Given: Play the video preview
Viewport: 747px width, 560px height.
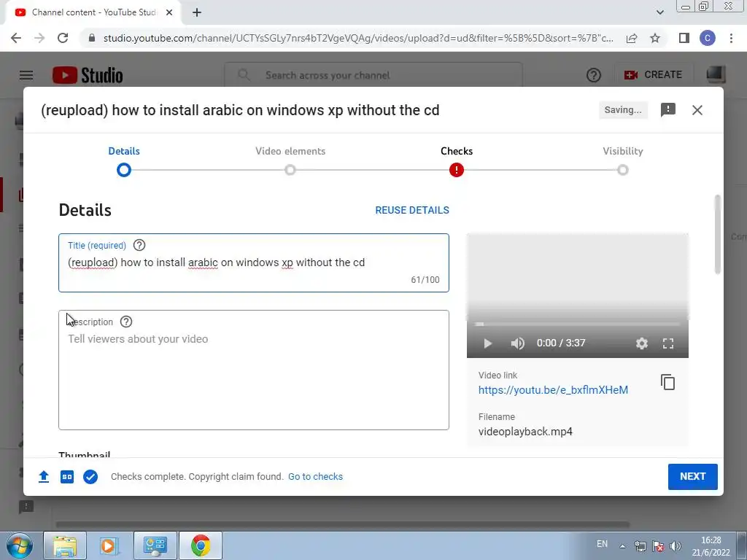Looking at the screenshot, I should pos(487,343).
